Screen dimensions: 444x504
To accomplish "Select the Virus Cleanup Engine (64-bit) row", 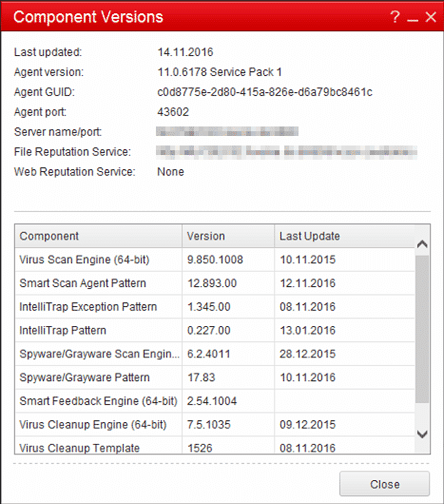I will [x=215, y=425].
